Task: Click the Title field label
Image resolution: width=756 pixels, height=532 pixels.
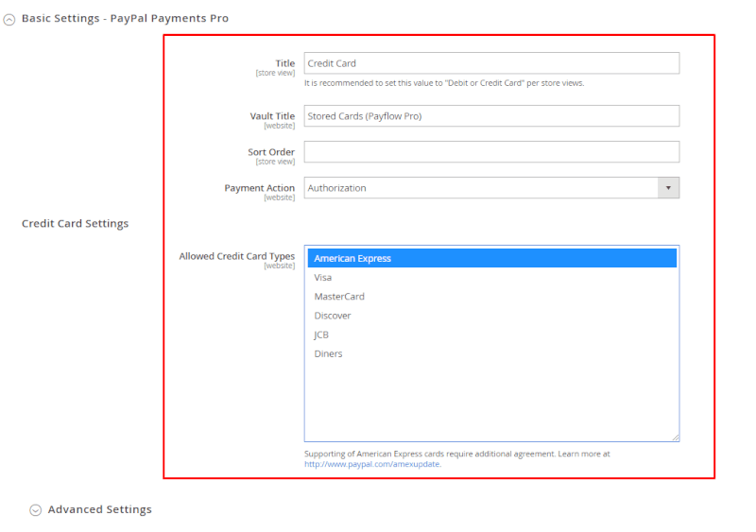Action: 285,63
